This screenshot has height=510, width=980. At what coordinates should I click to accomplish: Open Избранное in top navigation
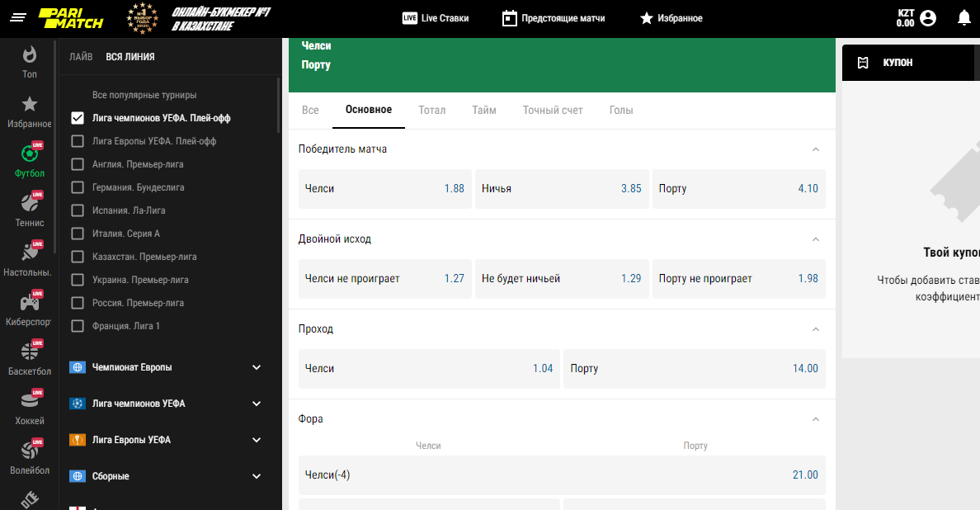(x=671, y=18)
